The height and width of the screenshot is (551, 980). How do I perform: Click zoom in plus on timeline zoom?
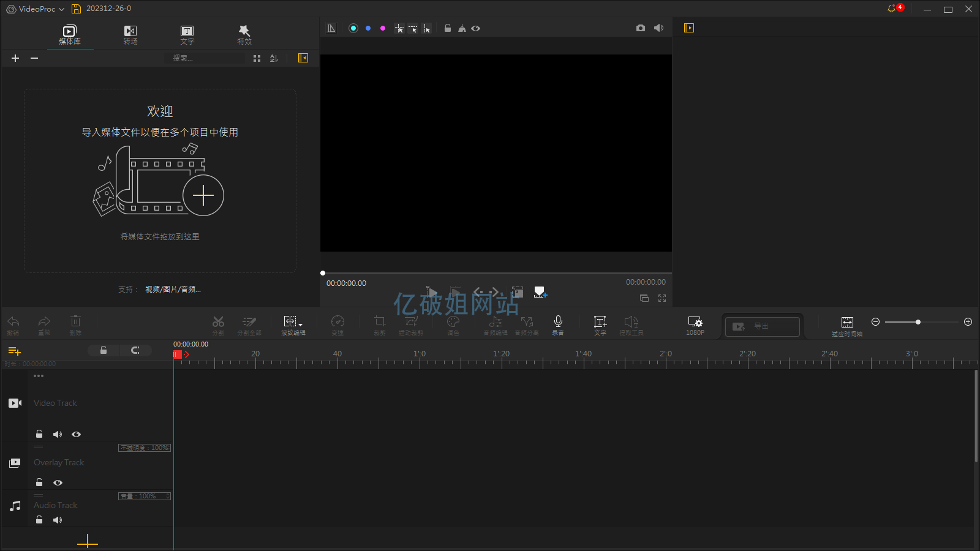click(968, 322)
